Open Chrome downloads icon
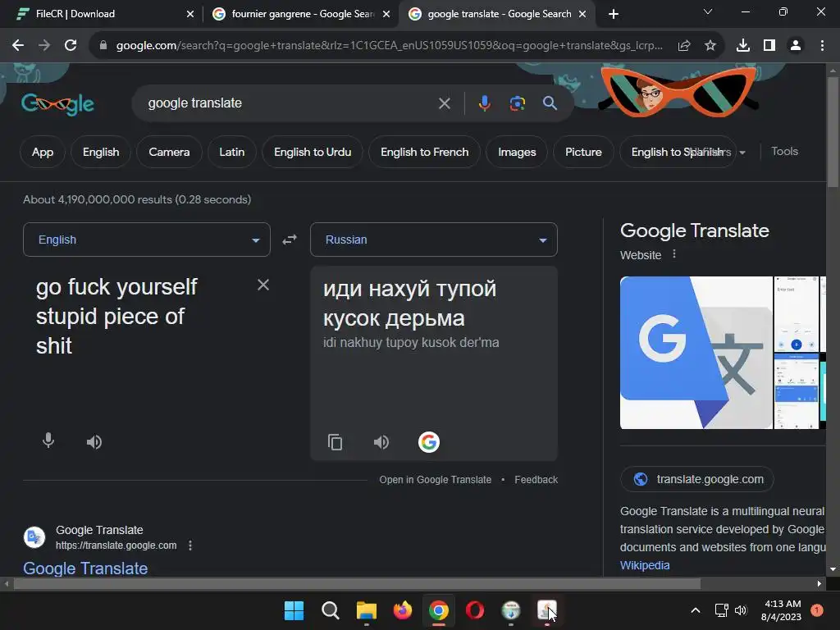This screenshot has height=630, width=840. 742,46
